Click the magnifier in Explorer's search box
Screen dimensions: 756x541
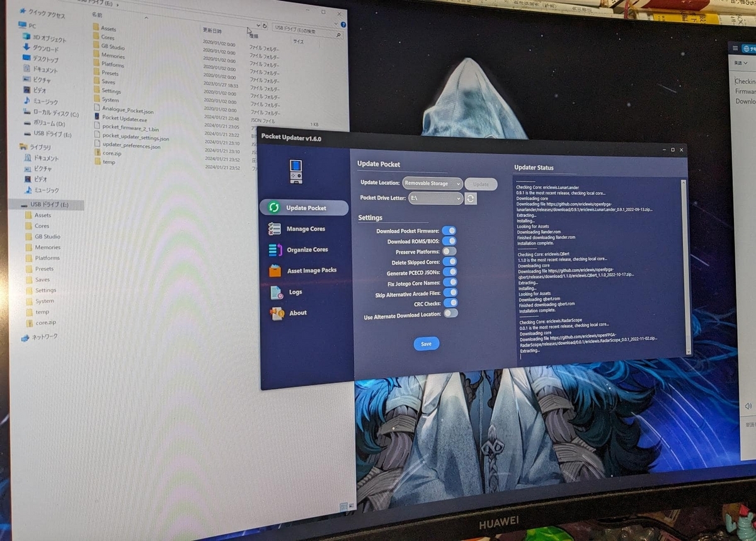click(x=339, y=35)
